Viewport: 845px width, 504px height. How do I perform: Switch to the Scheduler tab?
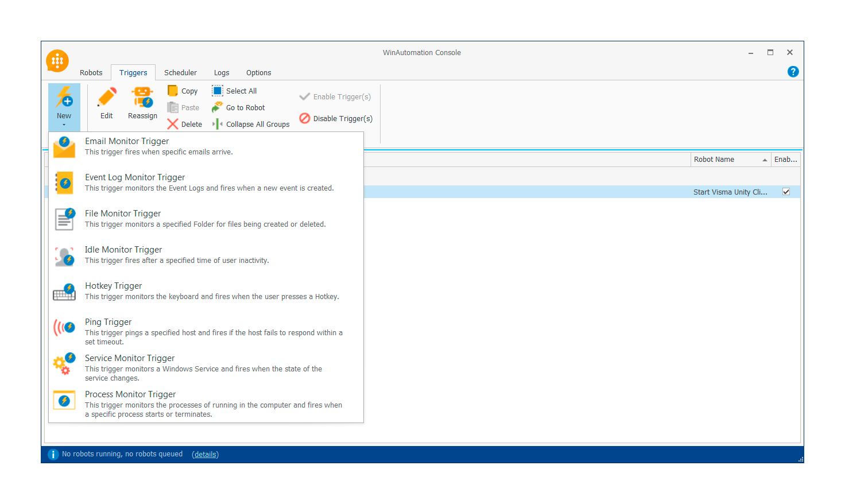pyautogui.click(x=180, y=73)
